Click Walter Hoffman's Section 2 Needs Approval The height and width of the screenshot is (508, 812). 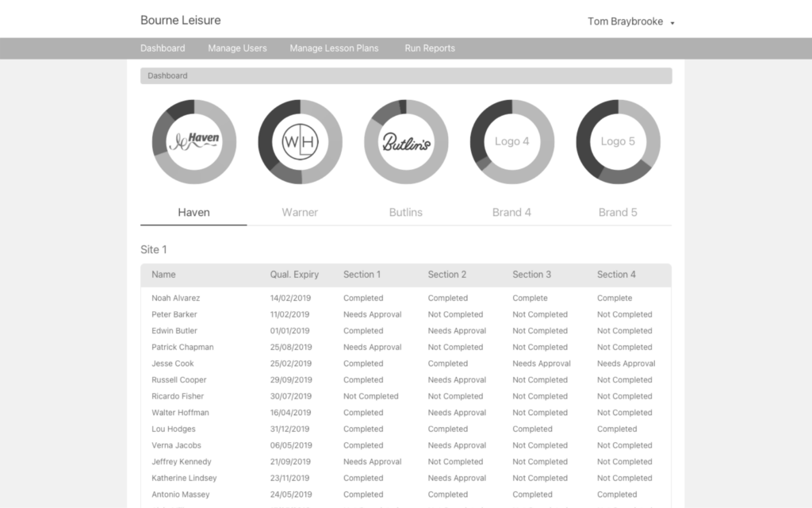pyautogui.click(x=457, y=413)
